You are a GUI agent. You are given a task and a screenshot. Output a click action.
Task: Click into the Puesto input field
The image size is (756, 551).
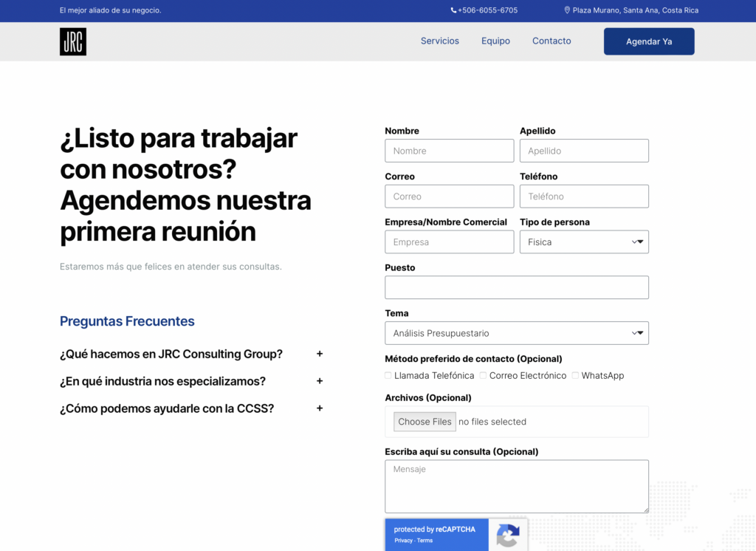click(516, 287)
